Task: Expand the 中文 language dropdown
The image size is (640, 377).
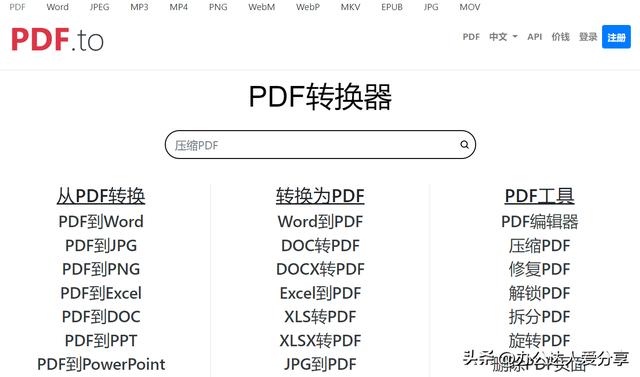Action: 503,37
